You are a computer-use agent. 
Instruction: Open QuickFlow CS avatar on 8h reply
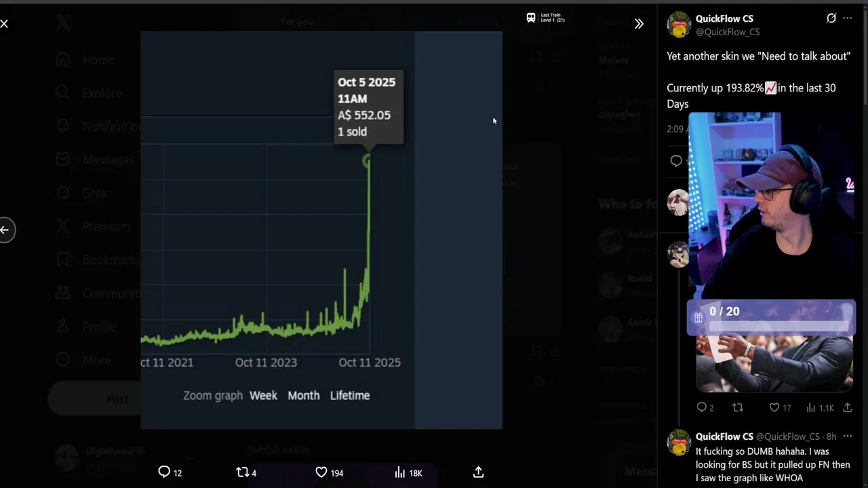point(679,443)
